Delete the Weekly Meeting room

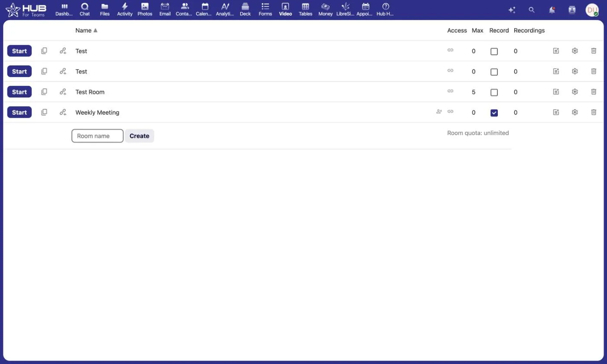(594, 112)
